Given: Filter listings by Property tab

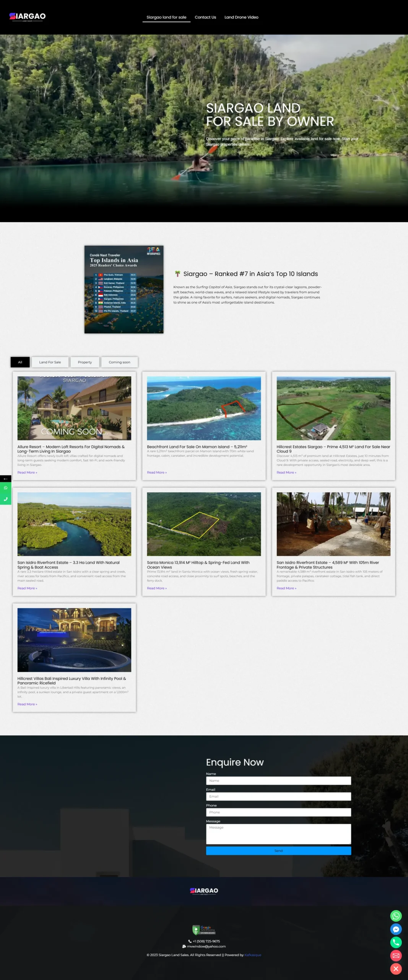Looking at the screenshot, I should tap(85, 362).
